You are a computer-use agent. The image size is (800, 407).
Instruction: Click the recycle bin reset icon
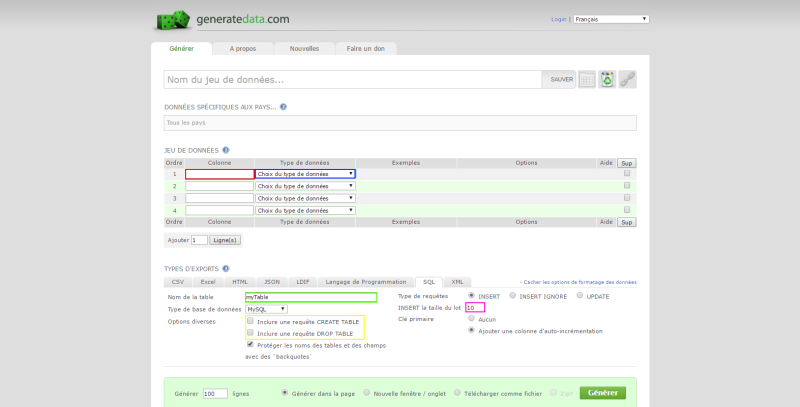607,80
